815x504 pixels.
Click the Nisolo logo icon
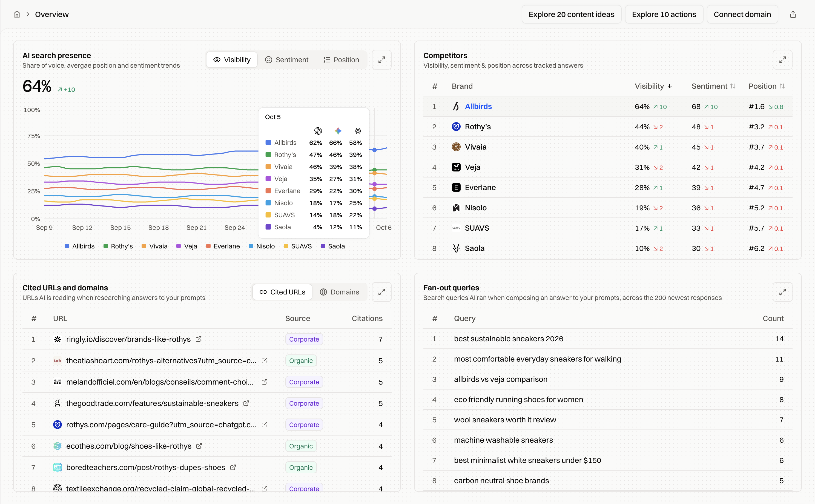pos(456,208)
